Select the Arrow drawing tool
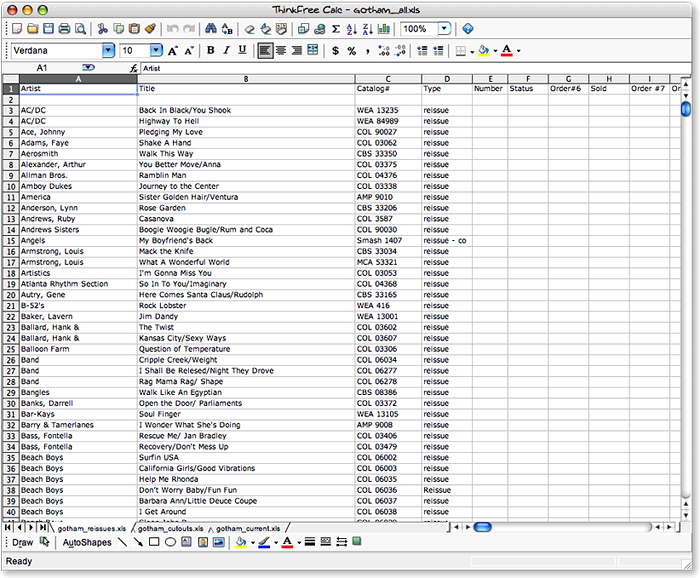The image size is (700, 578). coord(138,542)
